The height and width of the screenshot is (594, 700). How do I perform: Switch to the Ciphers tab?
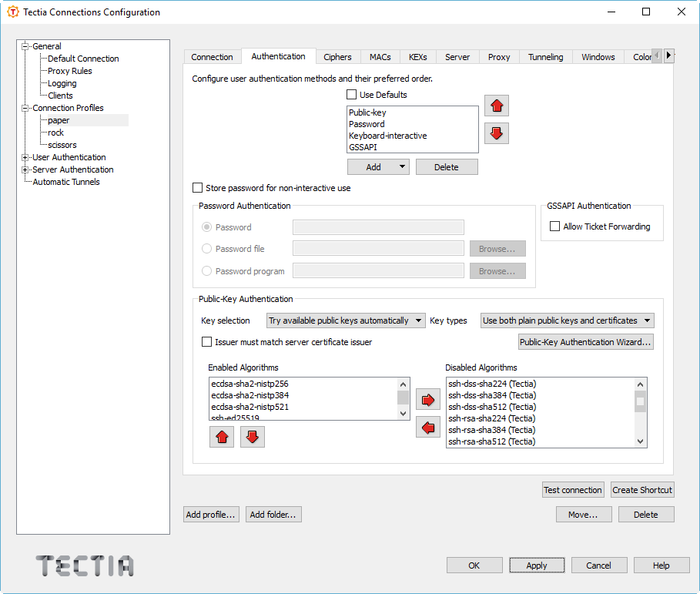point(337,56)
